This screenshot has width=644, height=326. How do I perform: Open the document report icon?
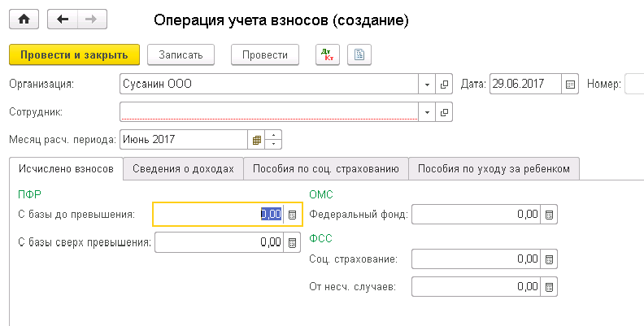(x=359, y=54)
